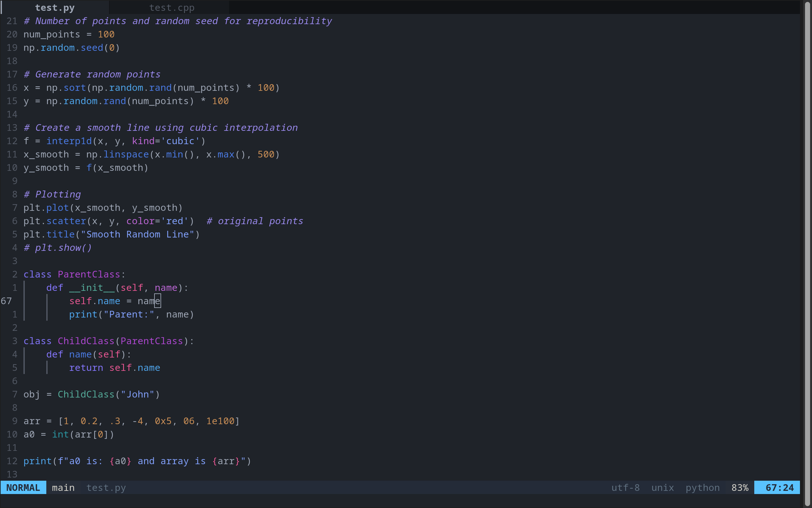Click 'ChildClass' in class definition
This screenshot has width=812, height=508.
tap(86, 341)
